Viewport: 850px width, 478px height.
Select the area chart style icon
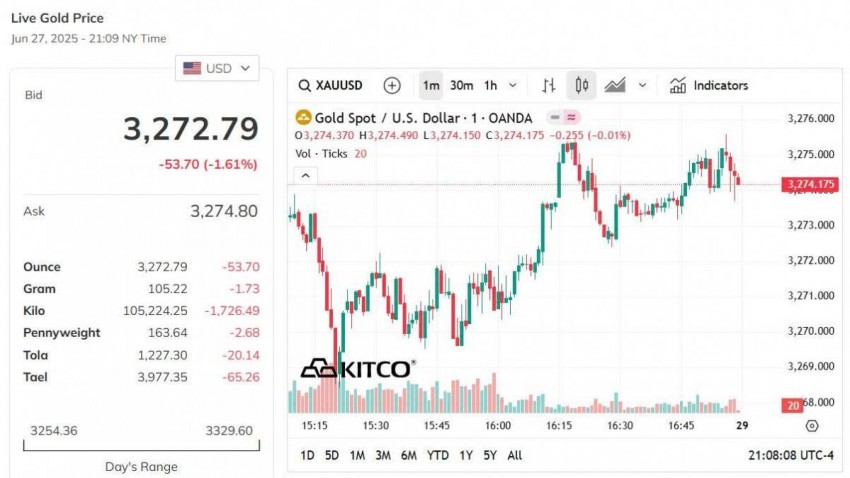(614, 86)
